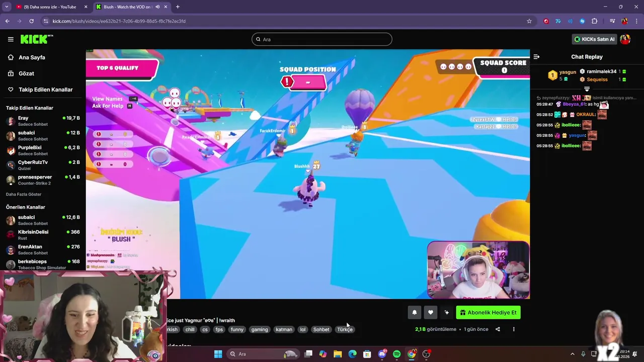Select the chill tag

[190, 329]
